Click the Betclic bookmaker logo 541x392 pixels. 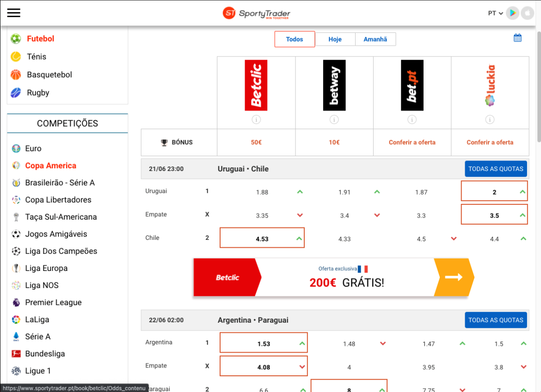[256, 85]
